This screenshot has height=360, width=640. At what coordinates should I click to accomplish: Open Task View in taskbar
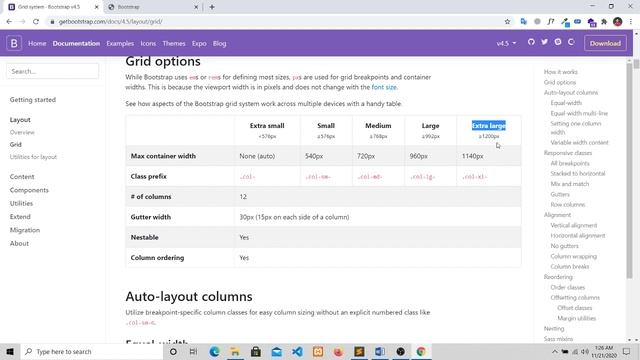pos(193,351)
